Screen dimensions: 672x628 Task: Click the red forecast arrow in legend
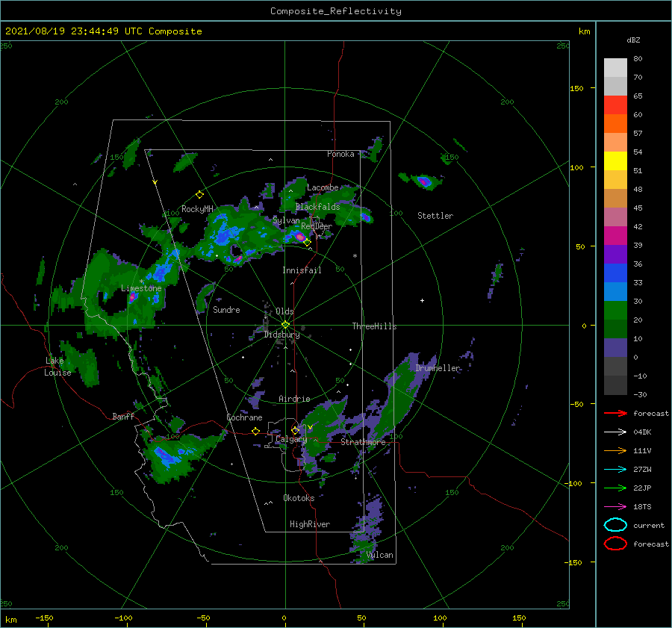(615, 413)
